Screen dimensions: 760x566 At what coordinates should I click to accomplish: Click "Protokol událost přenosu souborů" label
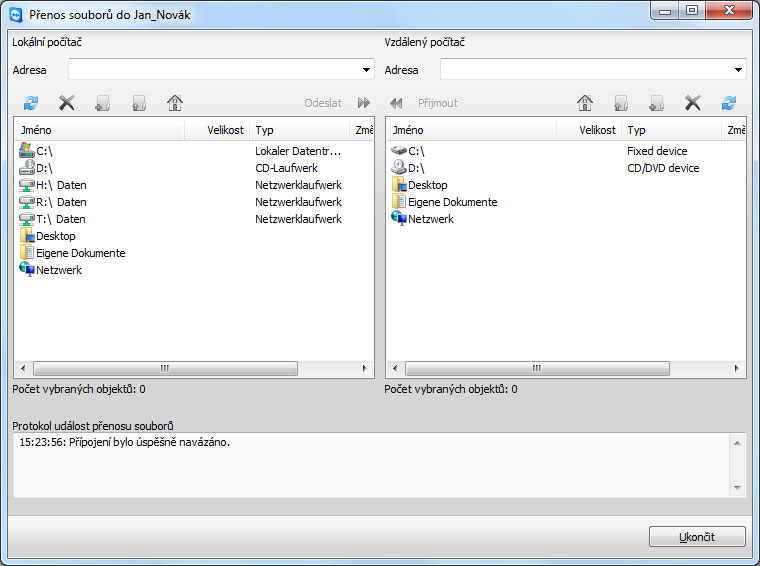[93, 426]
